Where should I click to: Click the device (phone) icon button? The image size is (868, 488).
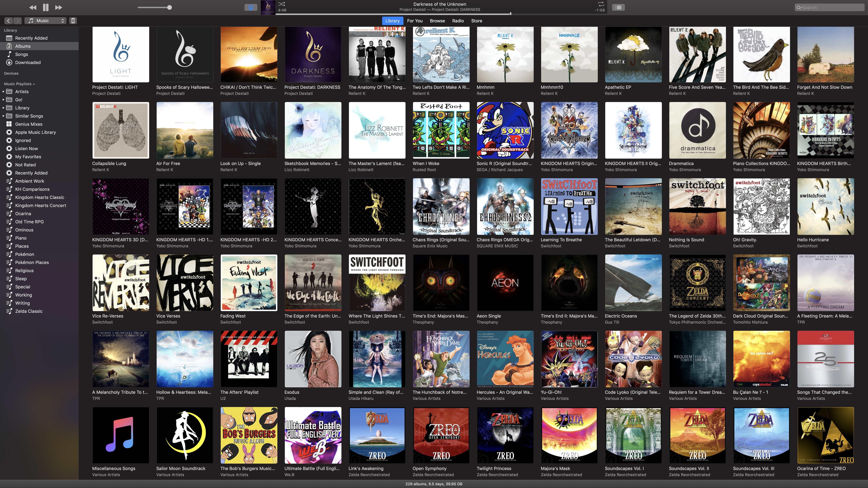point(73,21)
